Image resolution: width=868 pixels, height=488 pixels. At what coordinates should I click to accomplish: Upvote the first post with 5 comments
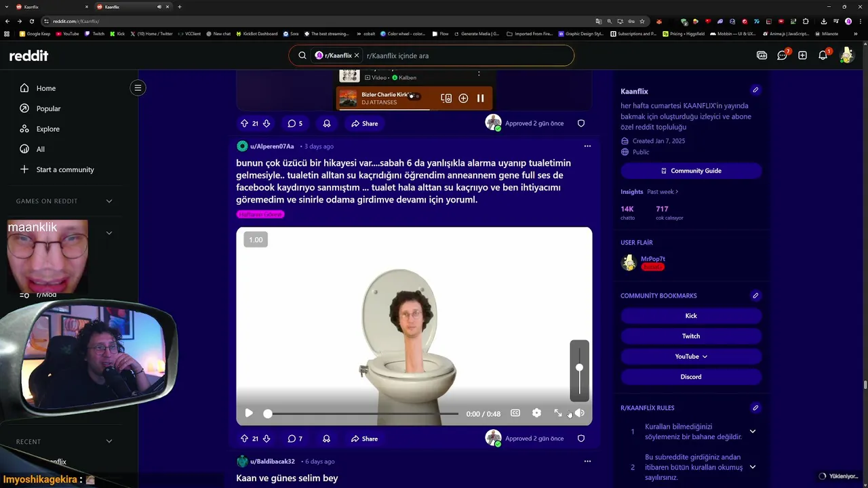[x=244, y=123]
